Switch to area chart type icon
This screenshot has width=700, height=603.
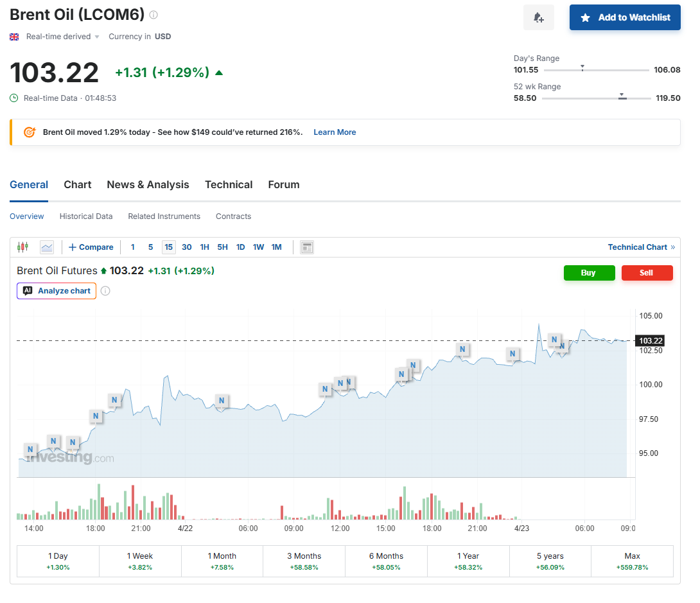pos(47,247)
